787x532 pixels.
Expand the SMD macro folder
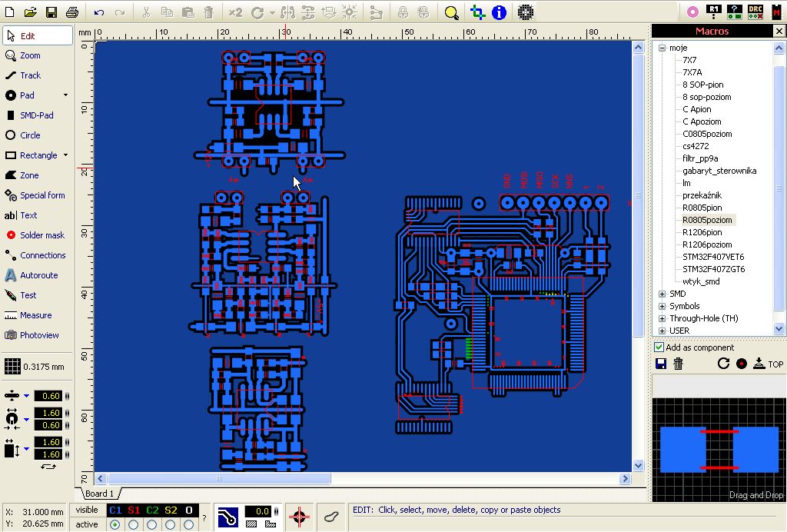(x=662, y=294)
